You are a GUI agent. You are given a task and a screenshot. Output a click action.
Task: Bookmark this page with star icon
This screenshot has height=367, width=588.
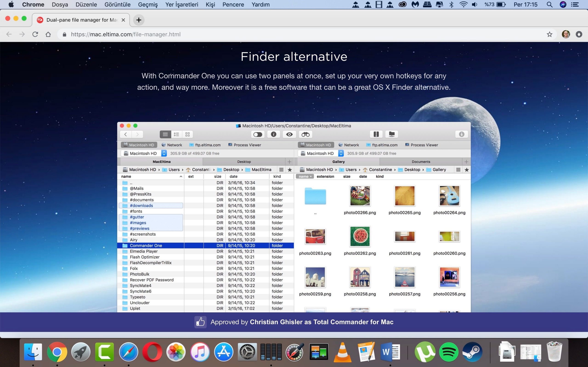point(549,34)
